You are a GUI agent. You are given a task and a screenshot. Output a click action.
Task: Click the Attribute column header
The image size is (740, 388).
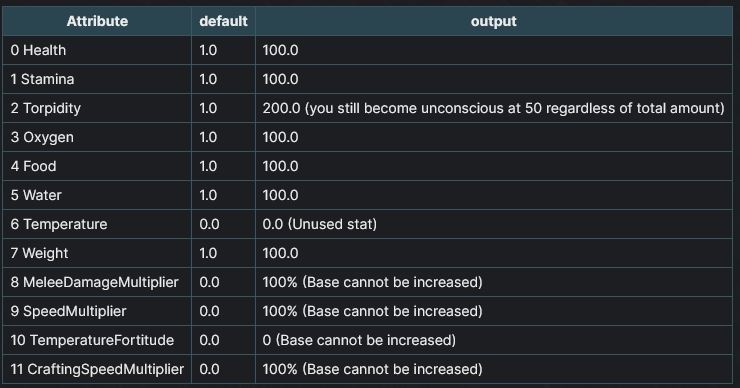tap(97, 21)
